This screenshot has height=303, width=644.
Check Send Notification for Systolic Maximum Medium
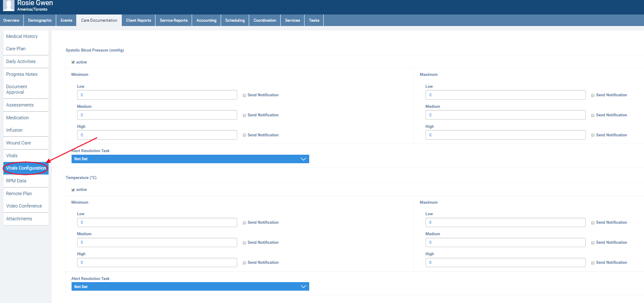[593, 115]
